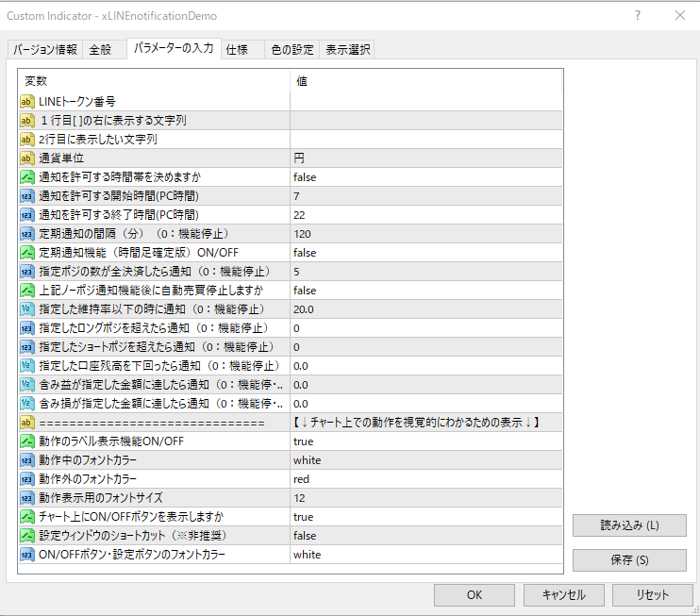Open the バージョン情報 tab
700x616 pixels.
coord(45,50)
